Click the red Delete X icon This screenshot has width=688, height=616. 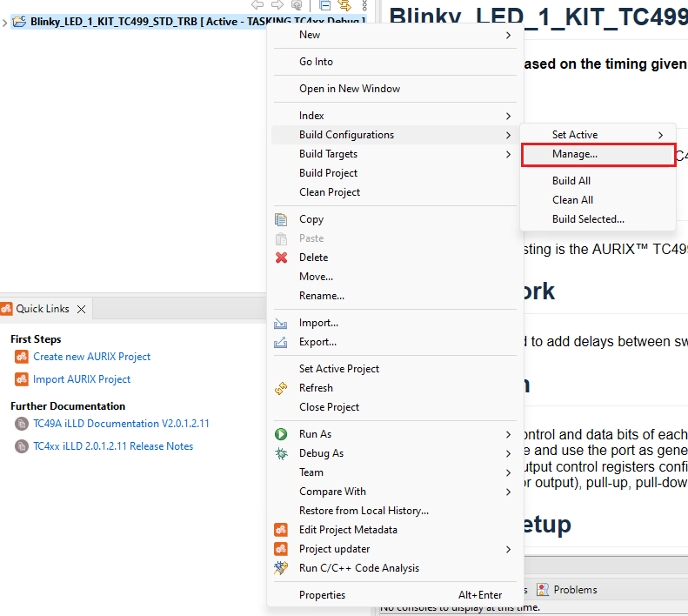point(281,258)
